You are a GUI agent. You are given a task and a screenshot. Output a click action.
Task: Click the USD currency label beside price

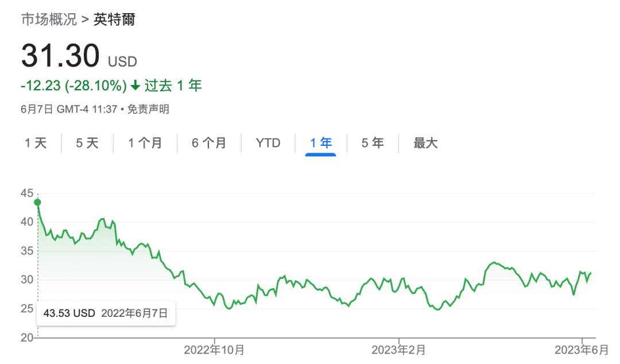[x=123, y=62]
